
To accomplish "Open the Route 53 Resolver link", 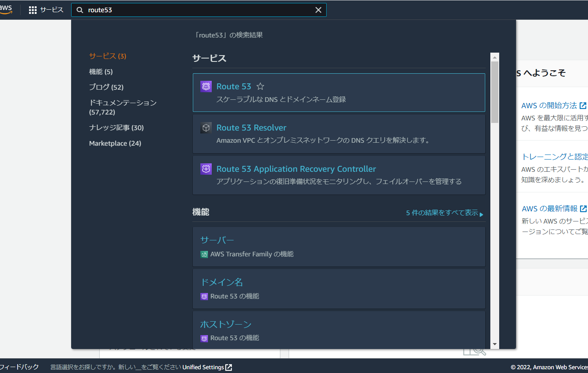I will point(251,128).
